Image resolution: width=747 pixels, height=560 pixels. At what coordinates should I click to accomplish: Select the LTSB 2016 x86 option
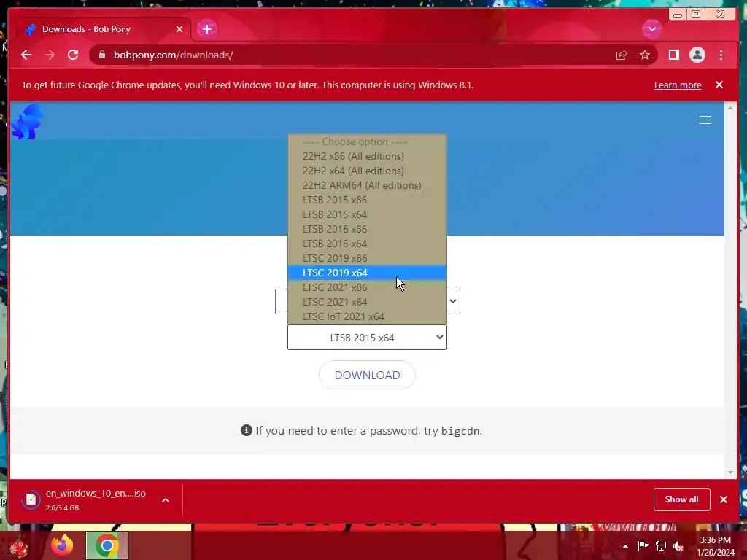click(368, 229)
